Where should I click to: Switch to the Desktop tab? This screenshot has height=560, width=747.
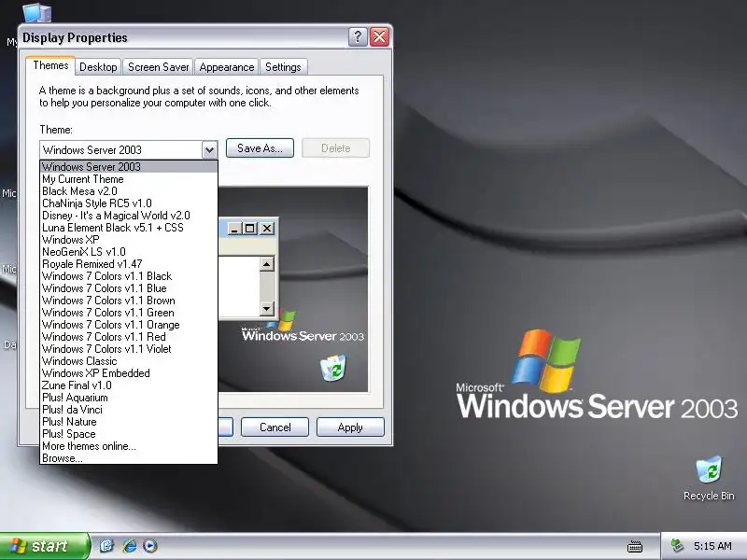pos(98,67)
